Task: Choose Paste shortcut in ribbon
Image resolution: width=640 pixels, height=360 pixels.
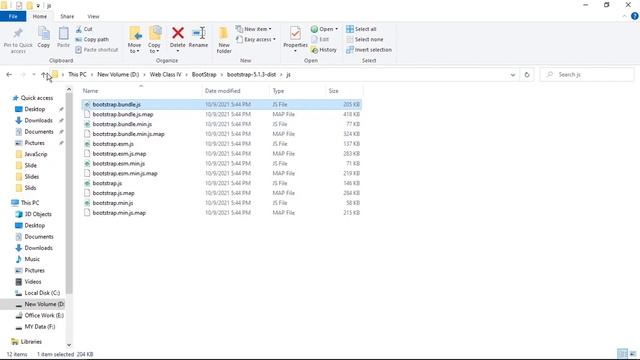Action: (97, 50)
